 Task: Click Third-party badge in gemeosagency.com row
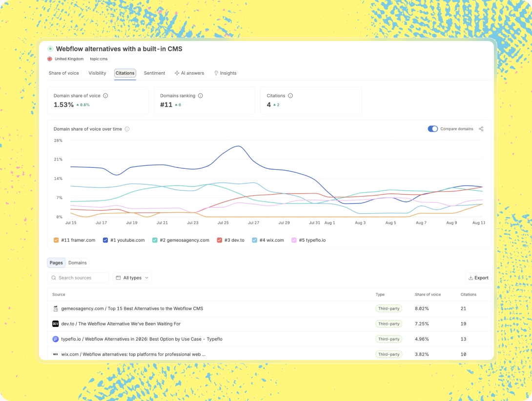(389, 308)
